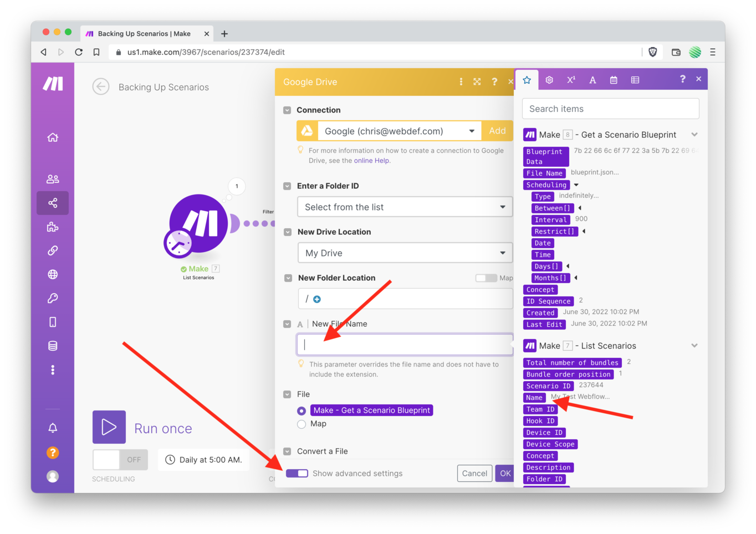Screen dimensions: 756x534
Task: Expand the Days[] item arrow
Action: coord(568,266)
